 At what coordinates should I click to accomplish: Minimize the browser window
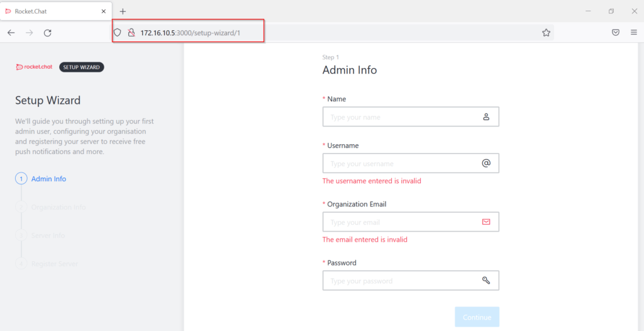588,11
